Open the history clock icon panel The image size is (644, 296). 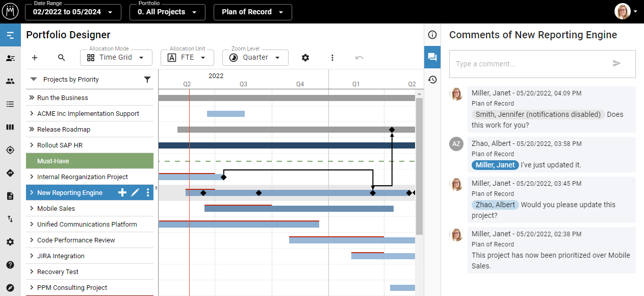tap(432, 80)
